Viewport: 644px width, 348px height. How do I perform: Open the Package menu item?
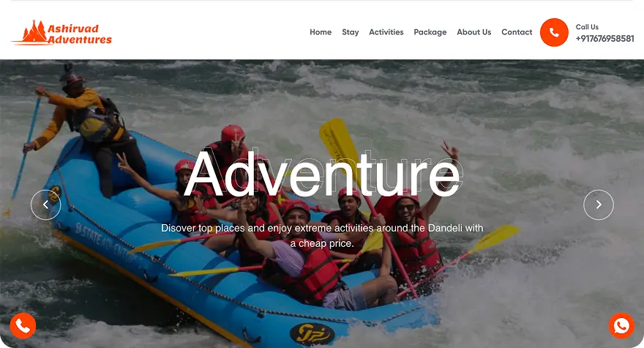pos(430,32)
